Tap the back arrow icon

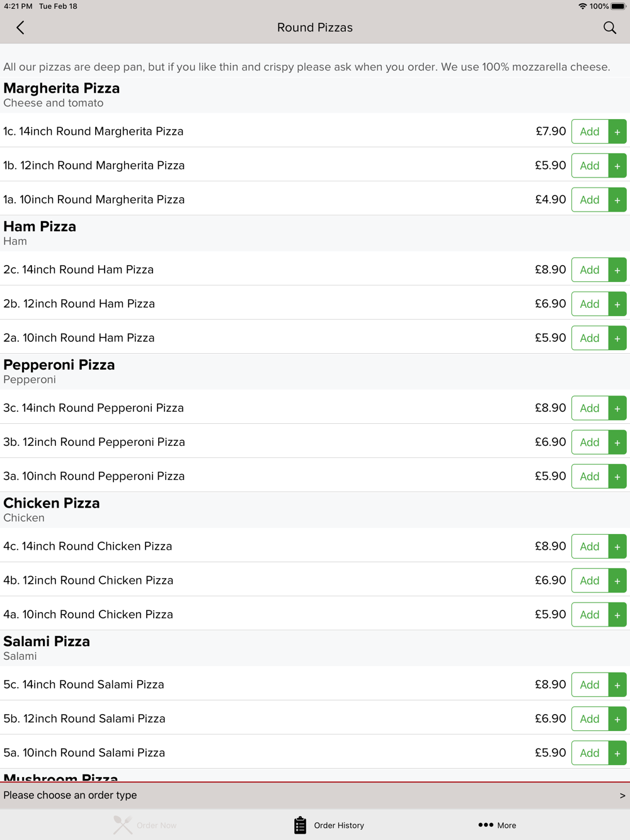(x=20, y=28)
